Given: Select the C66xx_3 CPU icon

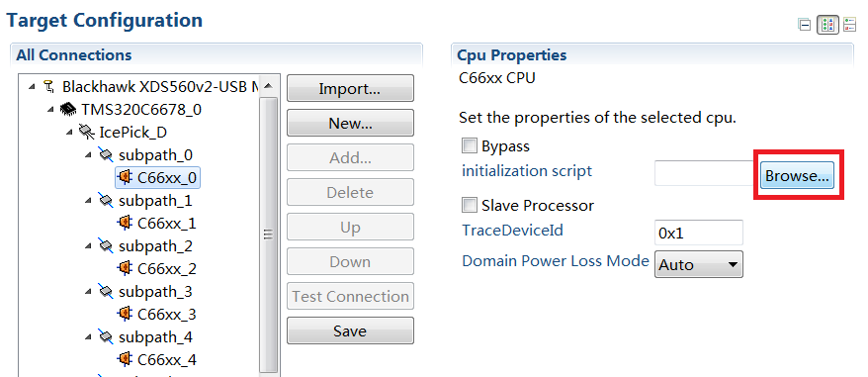Looking at the screenshot, I should 125,314.
